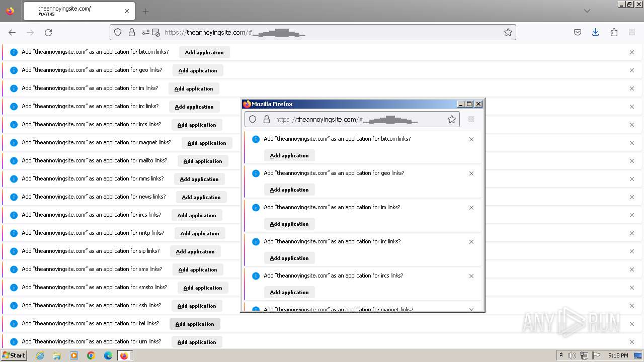The image size is (644, 362).
Task: Open main Firefox hamburger menu
Action: click(x=632, y=32)
